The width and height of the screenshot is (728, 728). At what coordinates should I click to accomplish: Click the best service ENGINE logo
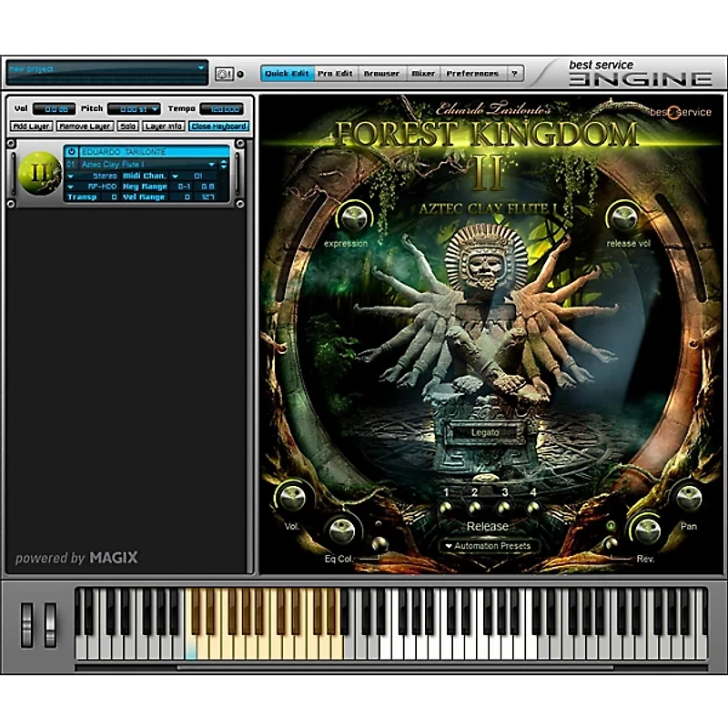[x=642, y=75]
